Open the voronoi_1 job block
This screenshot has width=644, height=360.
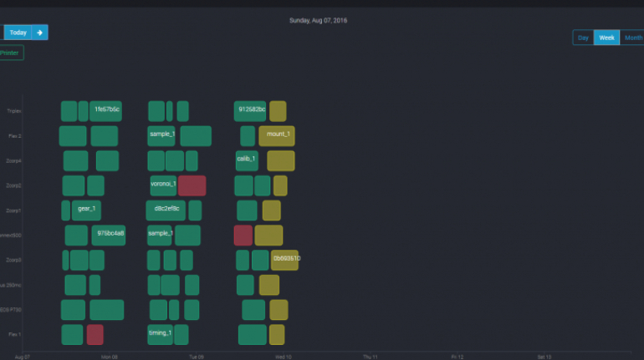(x=163, y=185)
